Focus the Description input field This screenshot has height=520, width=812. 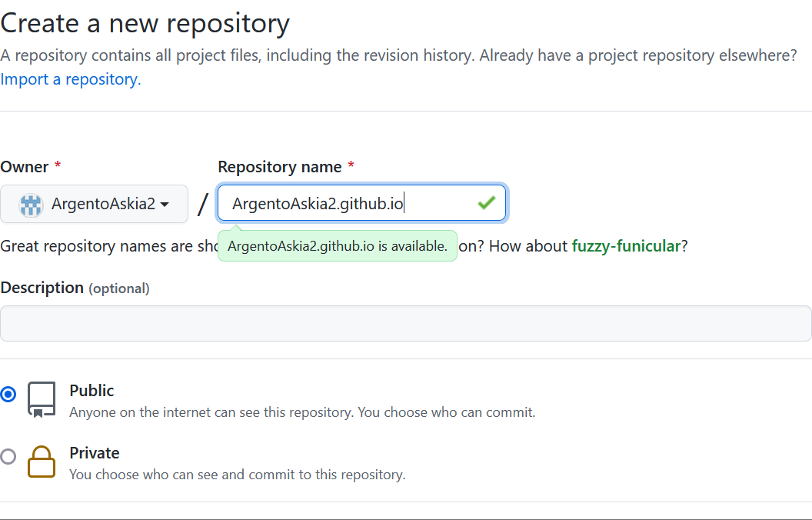pos(406,323)
